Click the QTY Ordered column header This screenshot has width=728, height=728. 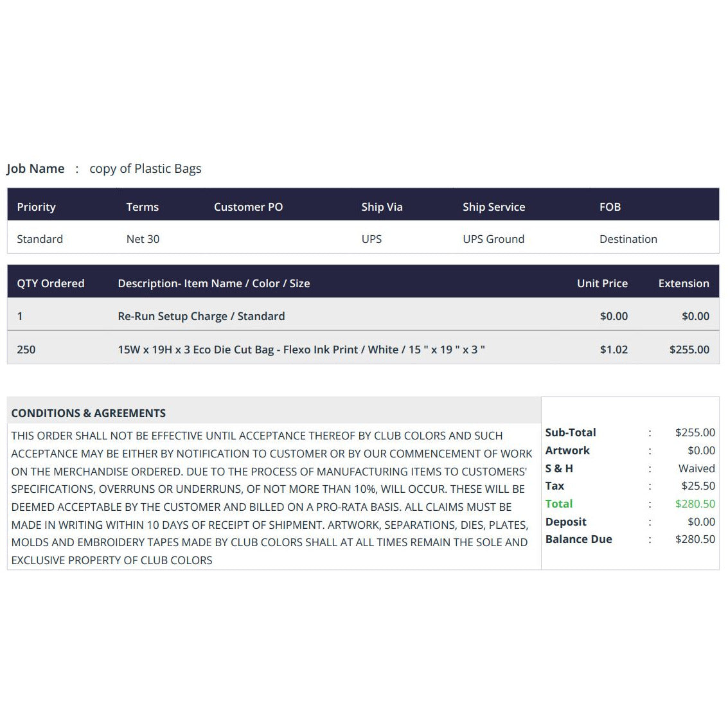pos(51,283)
